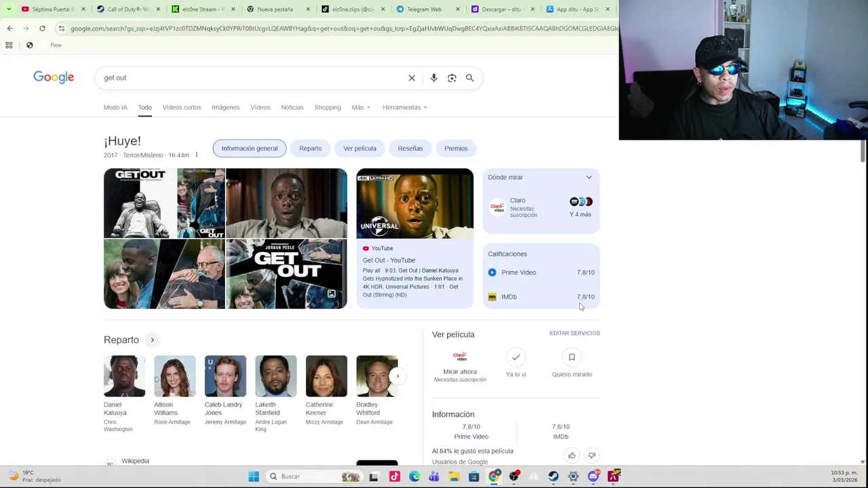Select the 'Noticias' search tab
Image resolution: width=868 pixels, height=488 pixels.
click(x=292, y=107)
